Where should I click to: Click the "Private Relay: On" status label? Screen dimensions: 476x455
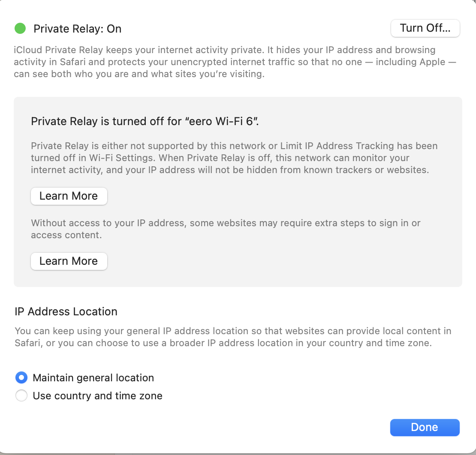pos(78,29)
